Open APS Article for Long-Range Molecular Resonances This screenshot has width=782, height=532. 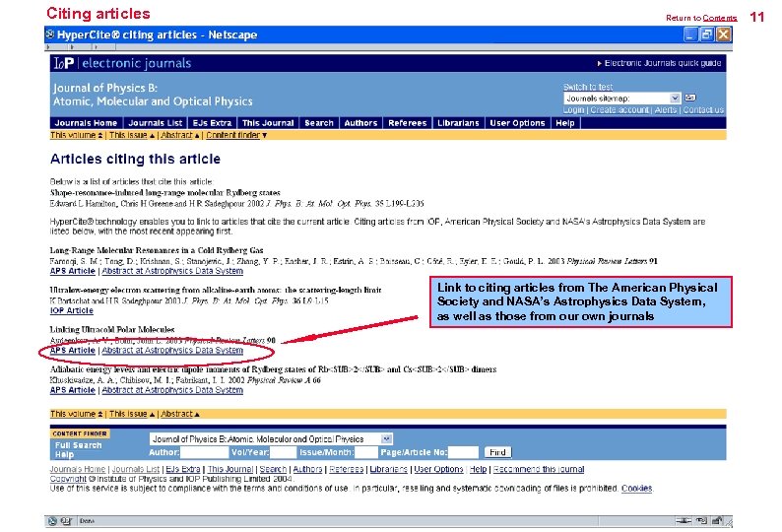point(72,271)
